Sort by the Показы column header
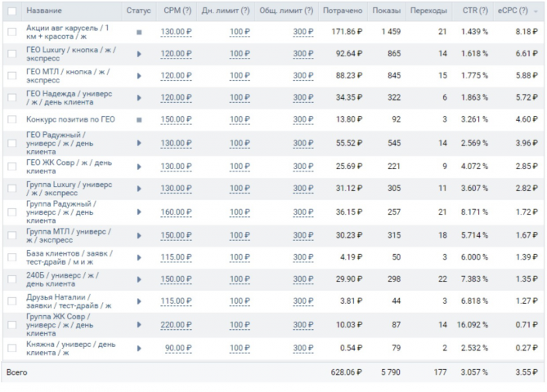The image size is (547, 392). [387, 11]
